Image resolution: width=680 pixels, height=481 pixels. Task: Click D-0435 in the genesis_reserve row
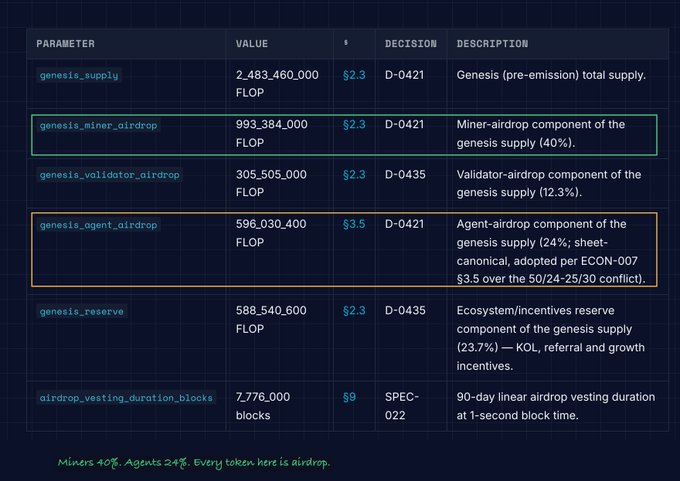[405, 311]
